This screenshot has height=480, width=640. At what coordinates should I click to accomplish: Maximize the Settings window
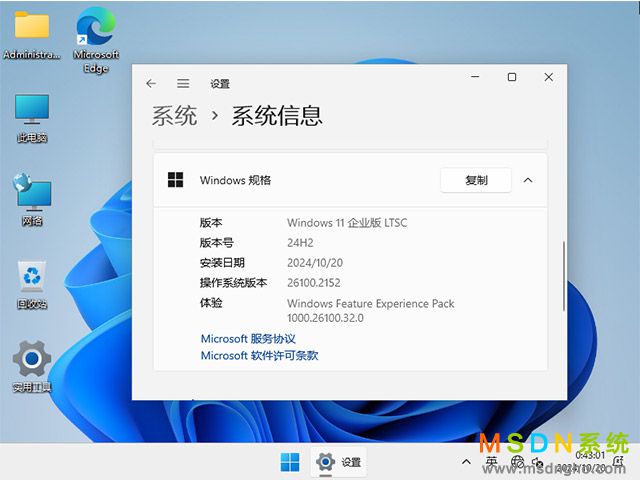512,77
